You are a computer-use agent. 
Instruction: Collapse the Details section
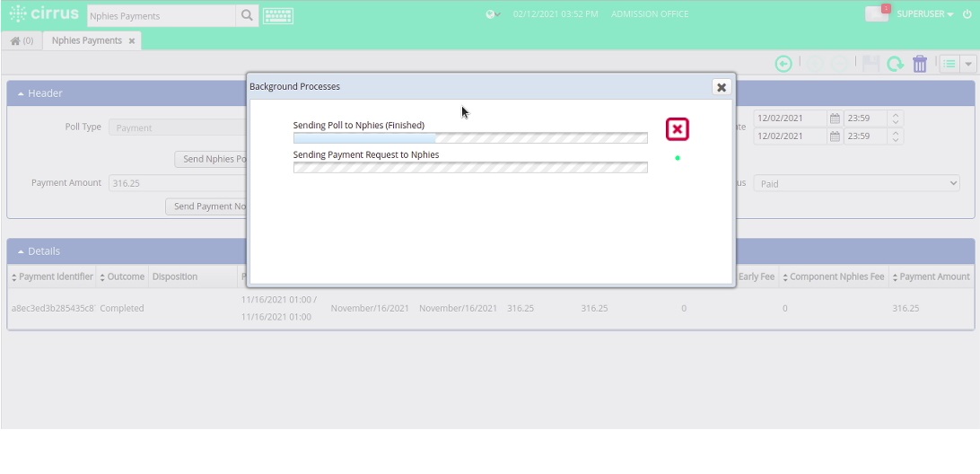tap(21, 251)
